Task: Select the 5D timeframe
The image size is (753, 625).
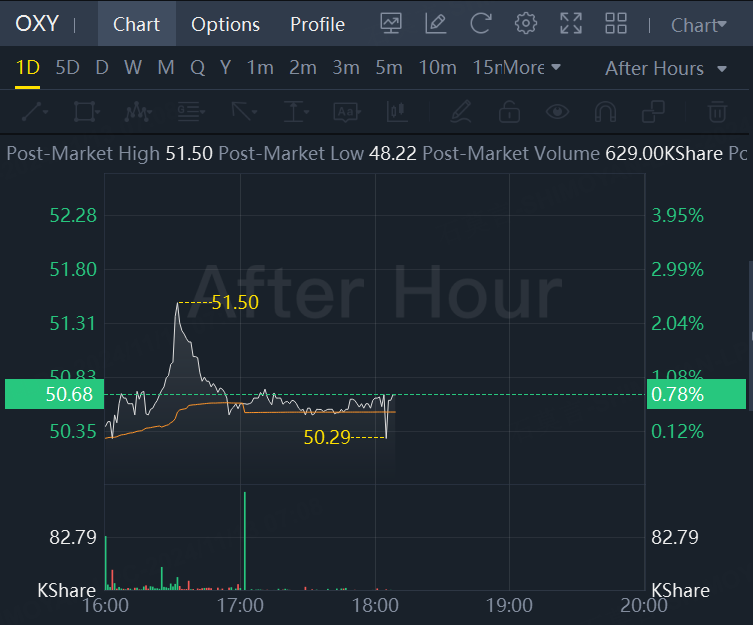Action: coord(67,68)
